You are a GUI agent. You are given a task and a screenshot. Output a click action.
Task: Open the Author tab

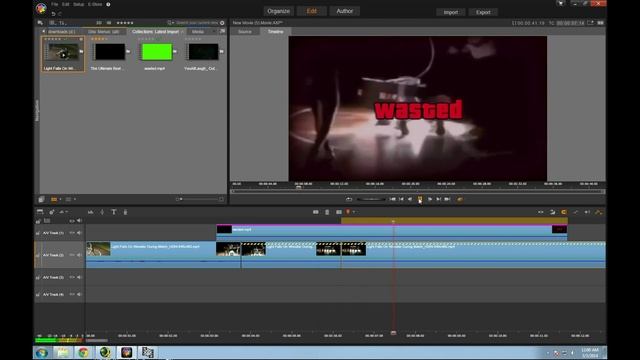pyautogui.click(x=344, y=11)
